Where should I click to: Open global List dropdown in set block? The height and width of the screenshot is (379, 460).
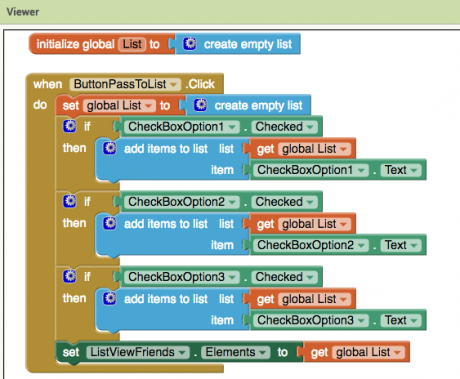click(119, 106)
